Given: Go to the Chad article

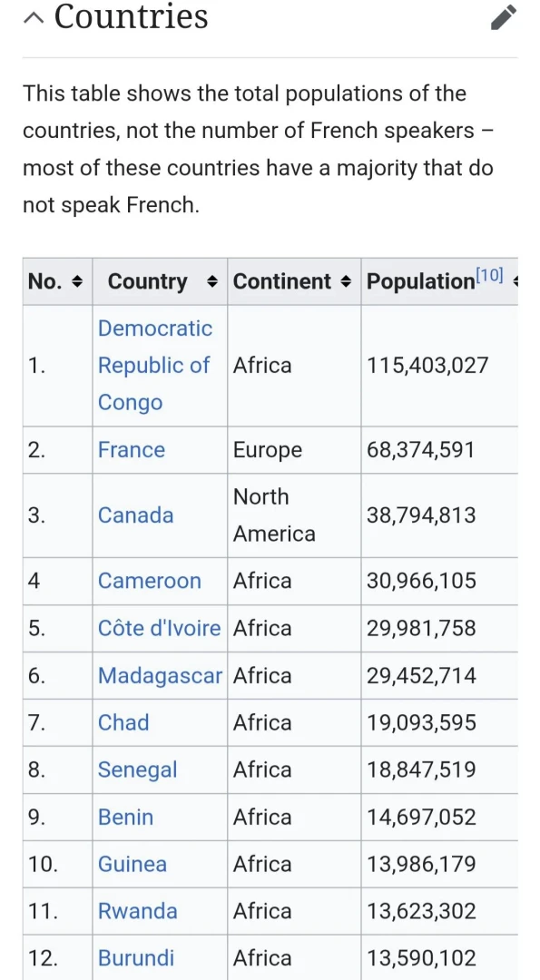Looking at the screenshot, I should [x=123, y=722].
